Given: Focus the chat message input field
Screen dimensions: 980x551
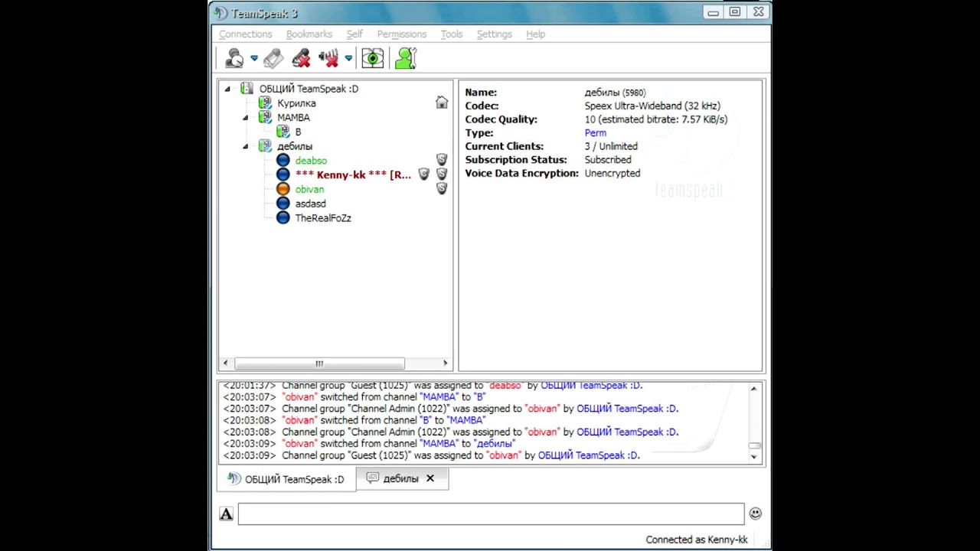Looking at the screenshot, I should 491,514.
